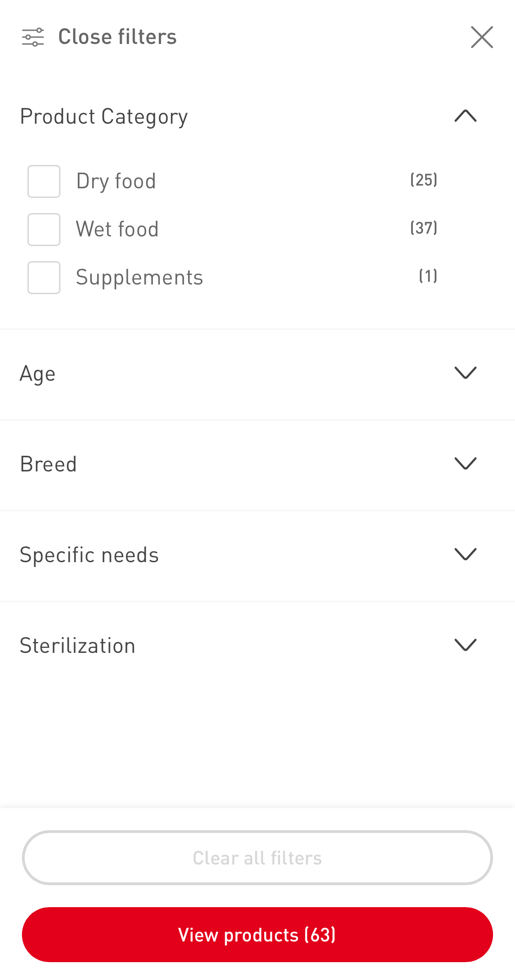Screen dimensions: 515x980
Task: Close the filters panel with the X icon
Action: point(482,37)
